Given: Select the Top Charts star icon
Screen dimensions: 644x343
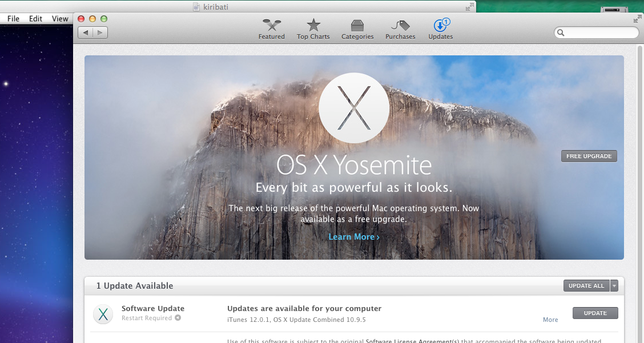Looking at the screenshot, I should click(x=313, y=25).
